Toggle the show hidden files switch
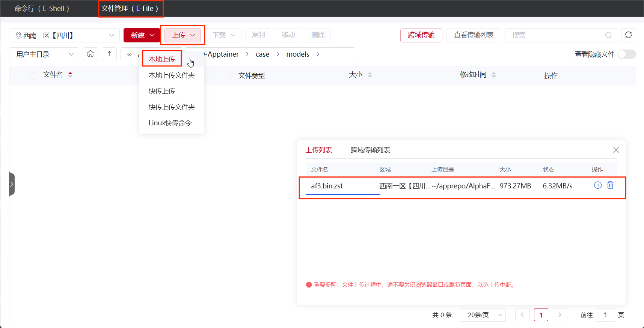Image resolution: width=644 pixels, height=328 pixels. (626, 54)
